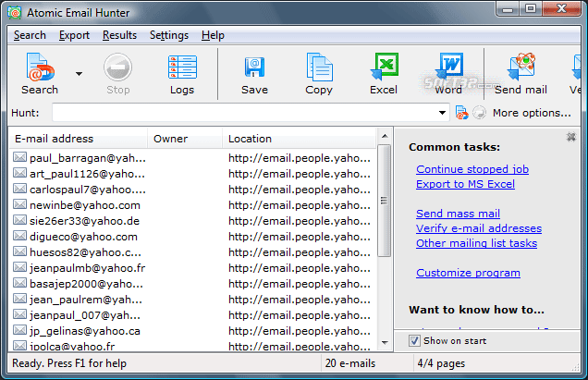Screen dimensions: 588x380
Task: Open the Results menu
Action: tap(119, 35)
